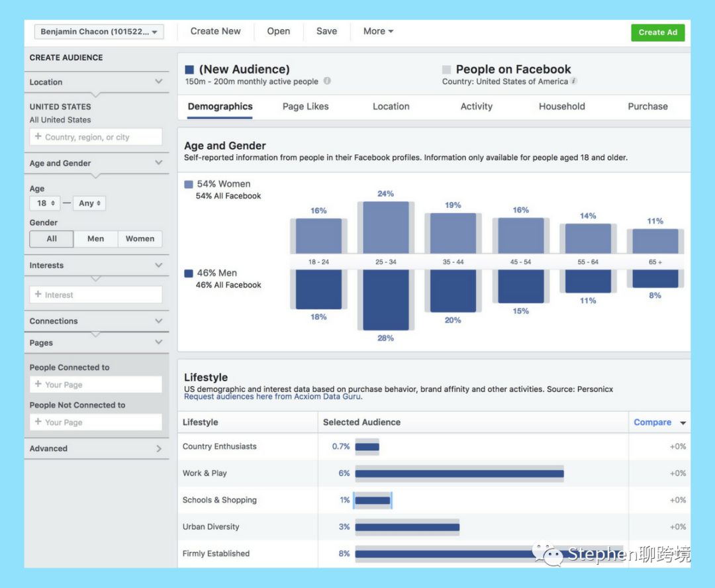Open the More menu in the top bar
The height and width of the screenshot is (588, 715).
point(378,31)
